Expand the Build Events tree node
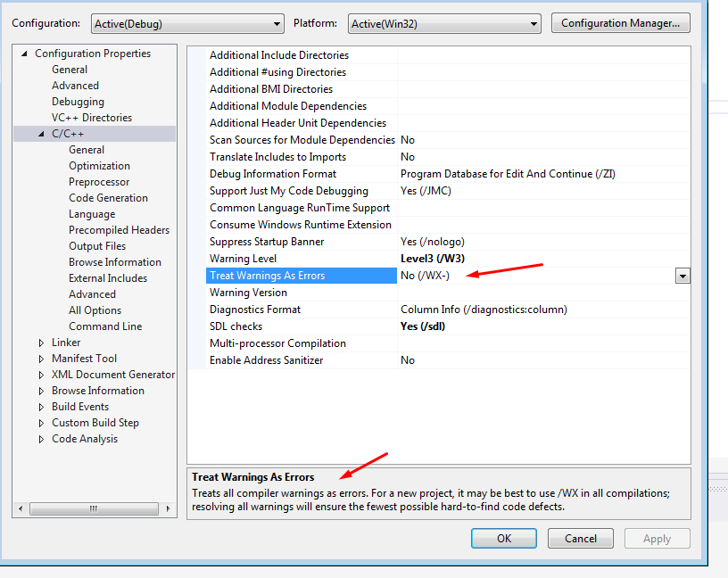 pyautogui.click(x=41, y=407)
